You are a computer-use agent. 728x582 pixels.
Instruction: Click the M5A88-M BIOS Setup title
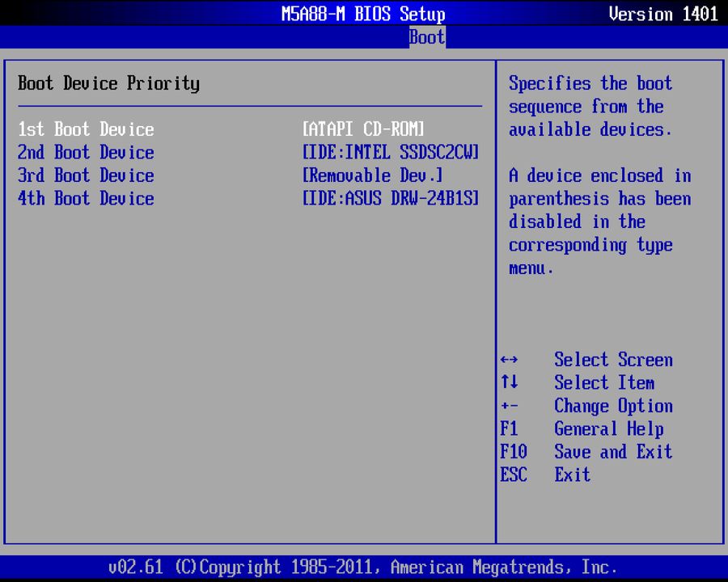tap(363, 14)
